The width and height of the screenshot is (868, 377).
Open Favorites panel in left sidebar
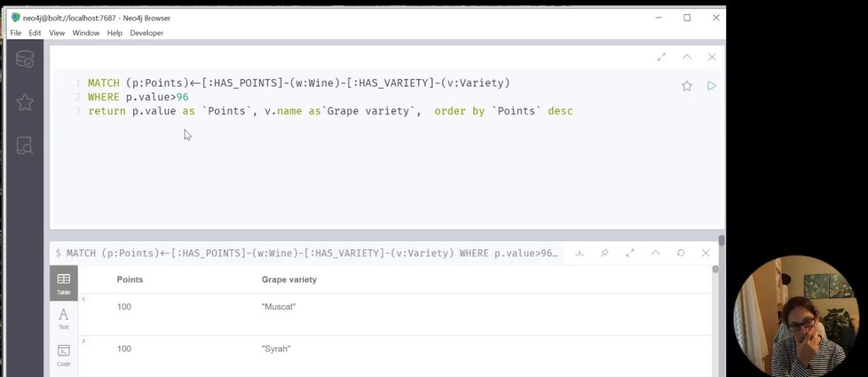[x=24, y=102]
